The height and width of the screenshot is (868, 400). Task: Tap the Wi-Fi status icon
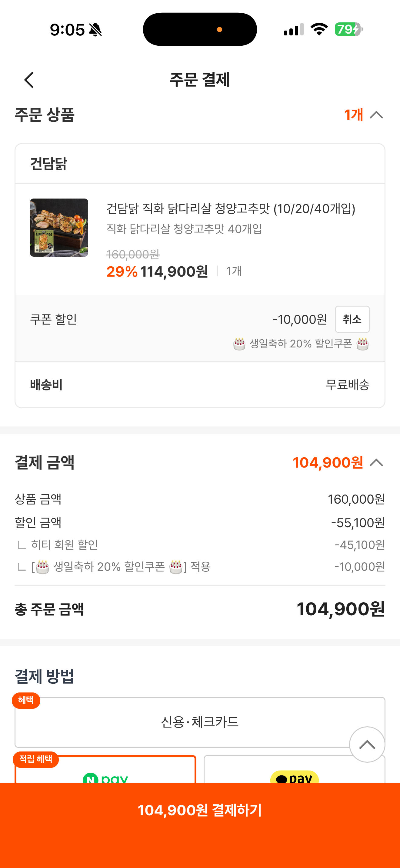(319, 29)
